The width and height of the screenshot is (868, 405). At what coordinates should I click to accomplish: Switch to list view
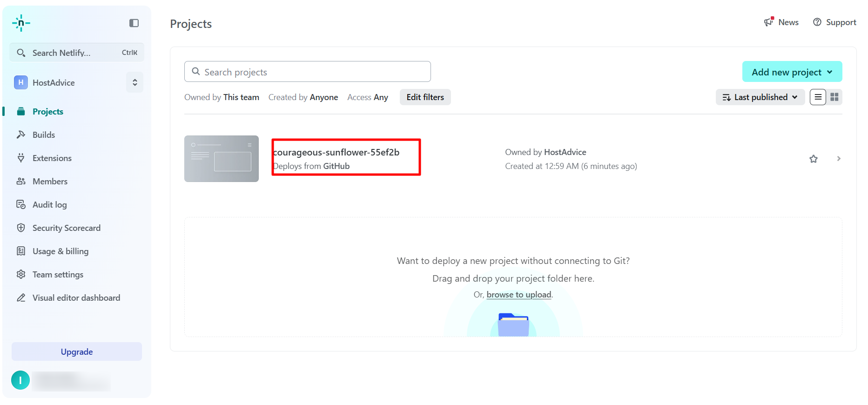[x=818, y=97]
